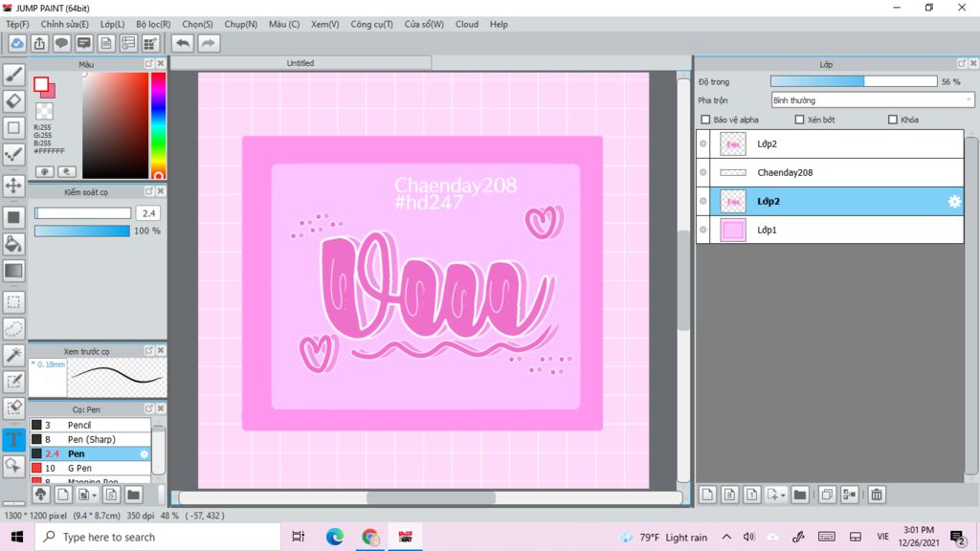980x551 pixels.
Task: Select the solid fill rectangle tool
Action: [13, 217]
